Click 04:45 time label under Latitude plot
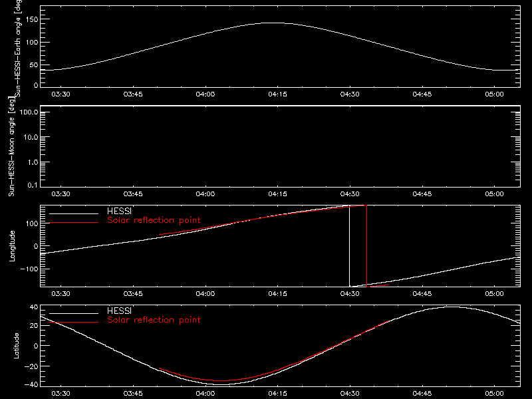532x399 pixels. [422, 393]
